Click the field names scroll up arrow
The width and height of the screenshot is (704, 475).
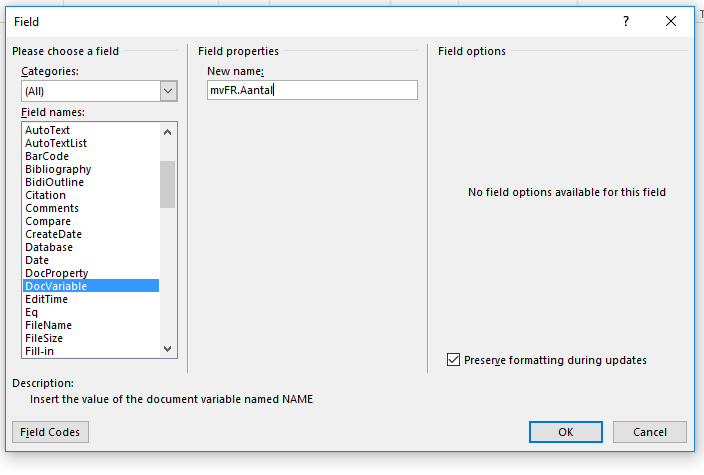(167, 132)
